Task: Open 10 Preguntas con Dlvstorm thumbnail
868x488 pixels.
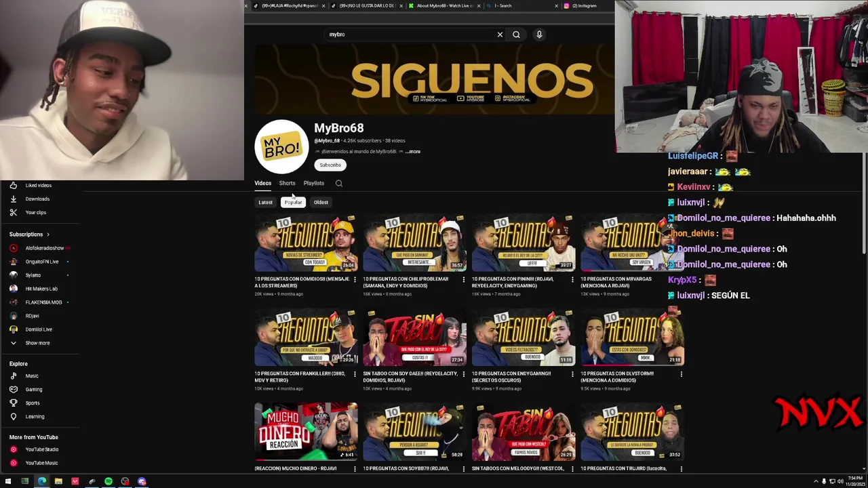Action: 632,338
